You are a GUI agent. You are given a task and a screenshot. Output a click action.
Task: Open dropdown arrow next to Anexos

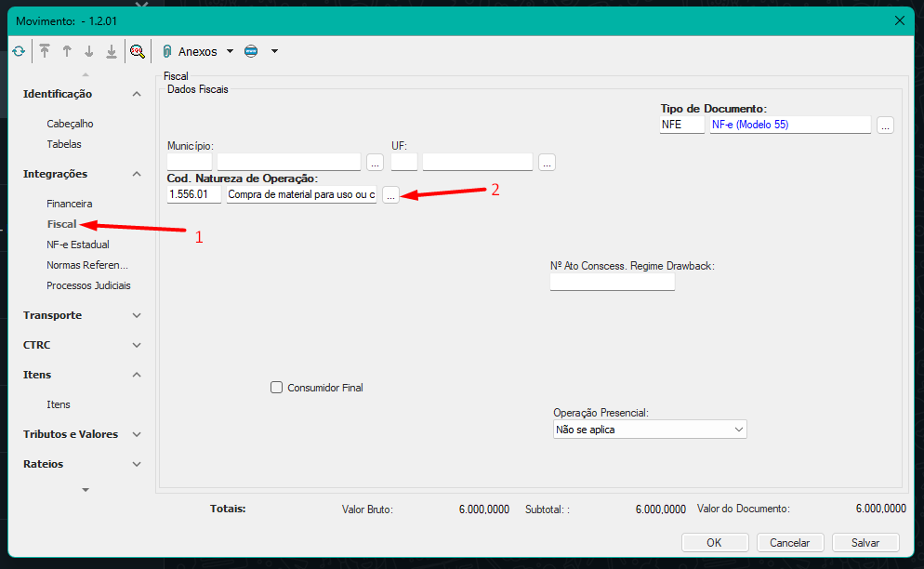click(x=230, y=51)
